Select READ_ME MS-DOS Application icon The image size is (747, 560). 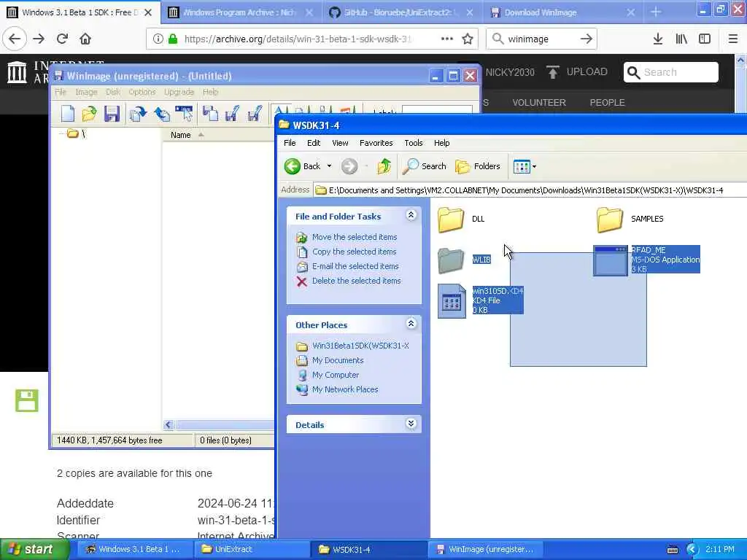611,260
